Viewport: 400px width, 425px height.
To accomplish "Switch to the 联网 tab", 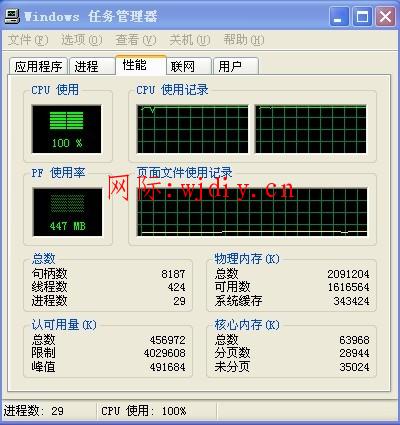I will click(189, 66).
